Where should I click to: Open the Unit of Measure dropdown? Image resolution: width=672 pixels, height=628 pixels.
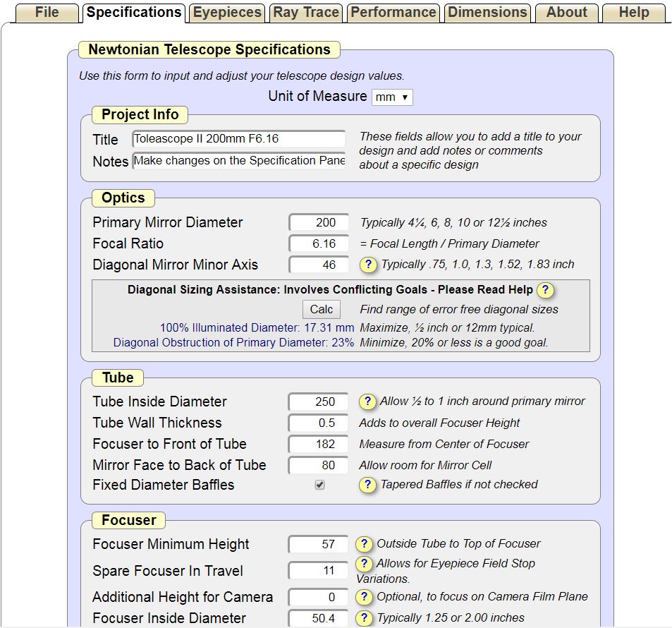(x=392, y=97)
